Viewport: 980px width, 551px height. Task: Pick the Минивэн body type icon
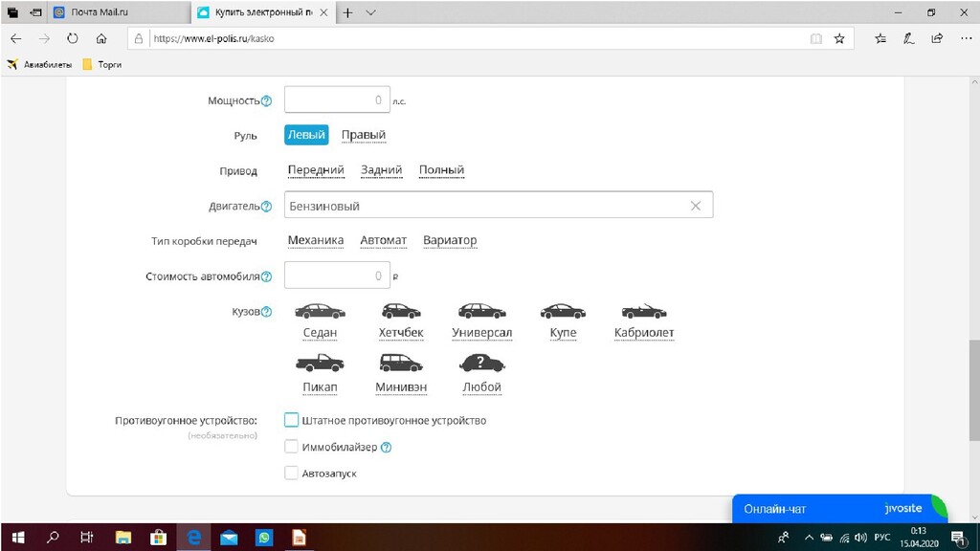pyautogui.click(x=401, y=363)
